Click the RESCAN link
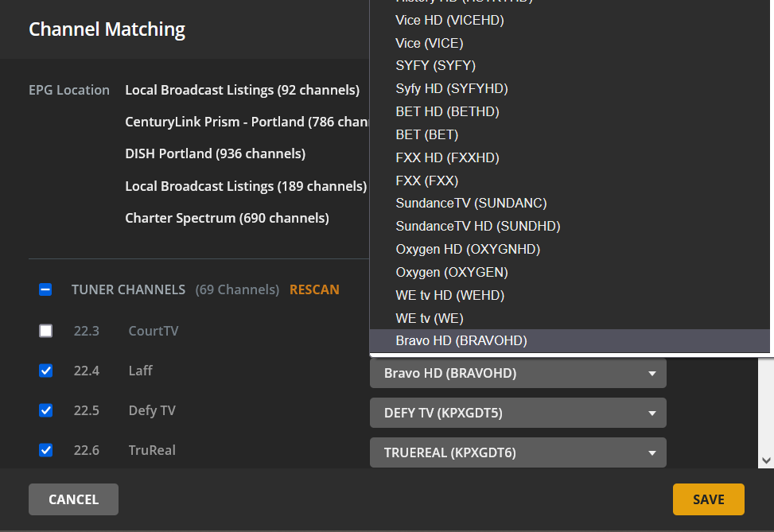Screen dimensions: 774x532 tap(314, 289)
